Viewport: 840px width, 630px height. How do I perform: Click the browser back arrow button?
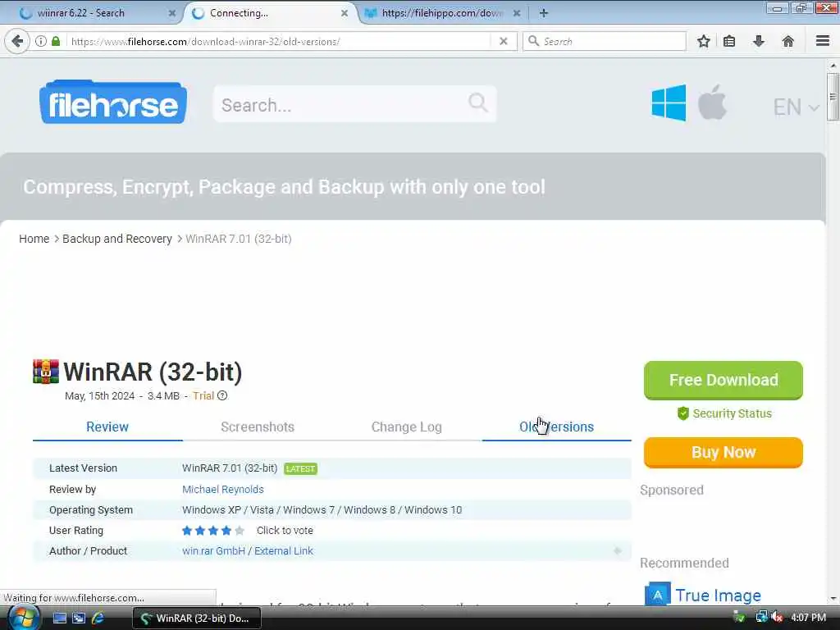(x=17, y=41)
